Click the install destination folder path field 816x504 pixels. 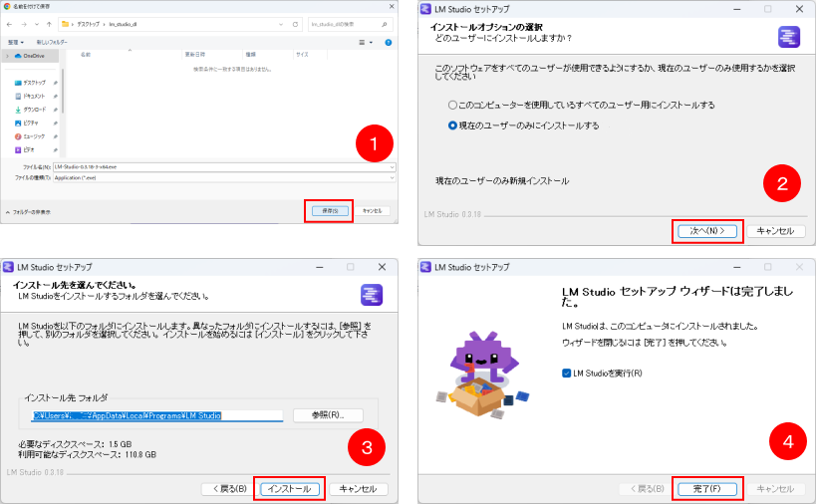pos(156,415)
